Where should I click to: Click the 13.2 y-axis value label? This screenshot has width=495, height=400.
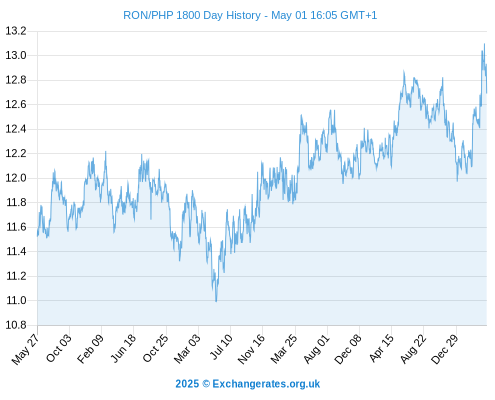[x=16, y=31]
